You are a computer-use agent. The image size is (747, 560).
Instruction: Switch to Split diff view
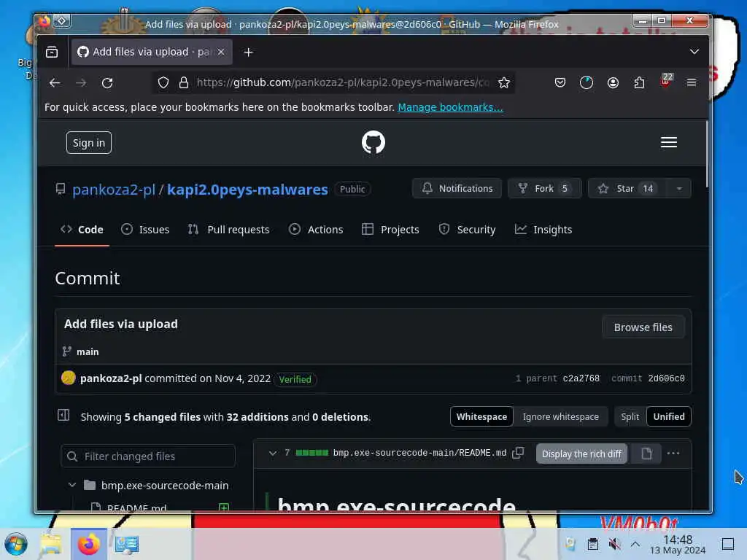click(x=630, y=416)
